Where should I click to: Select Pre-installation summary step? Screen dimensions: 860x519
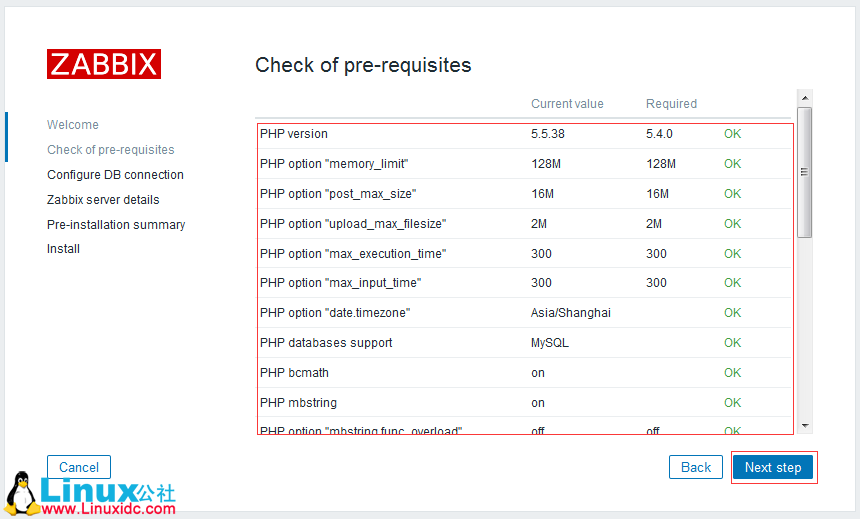coord(116,225)
